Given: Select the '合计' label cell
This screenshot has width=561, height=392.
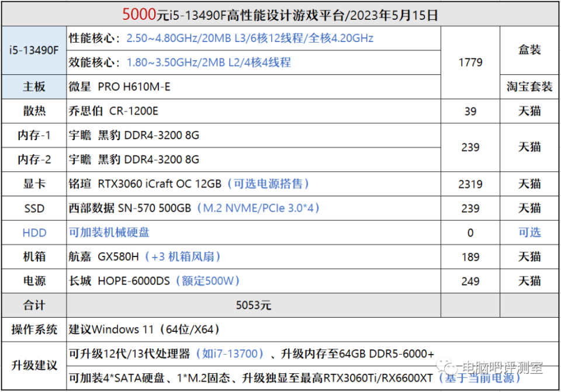Looking at the screenshot, I should tap(34, 306).
